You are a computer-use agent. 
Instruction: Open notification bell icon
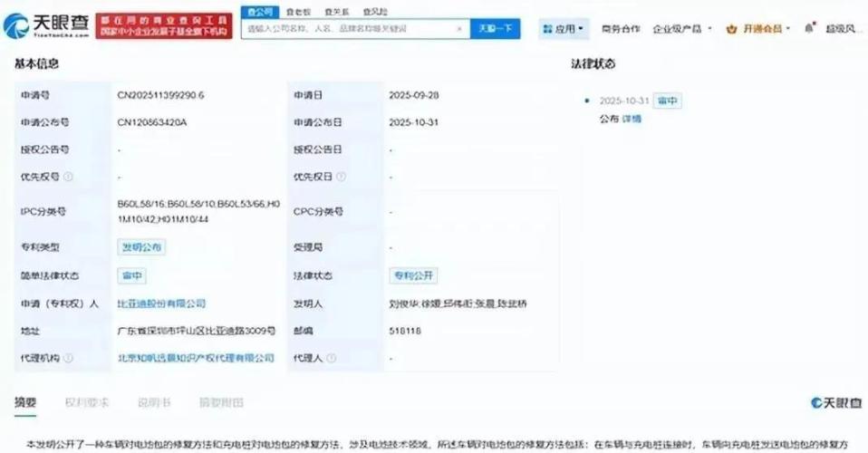coord(809,28)
